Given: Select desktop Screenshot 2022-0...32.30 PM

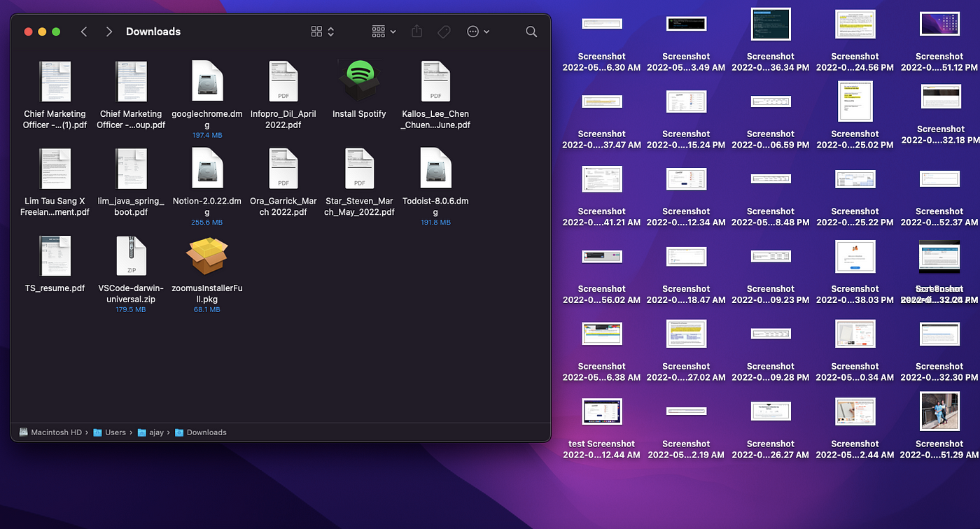Looking at the screenshot, I should pyautogui.click(x=939, y=334).
